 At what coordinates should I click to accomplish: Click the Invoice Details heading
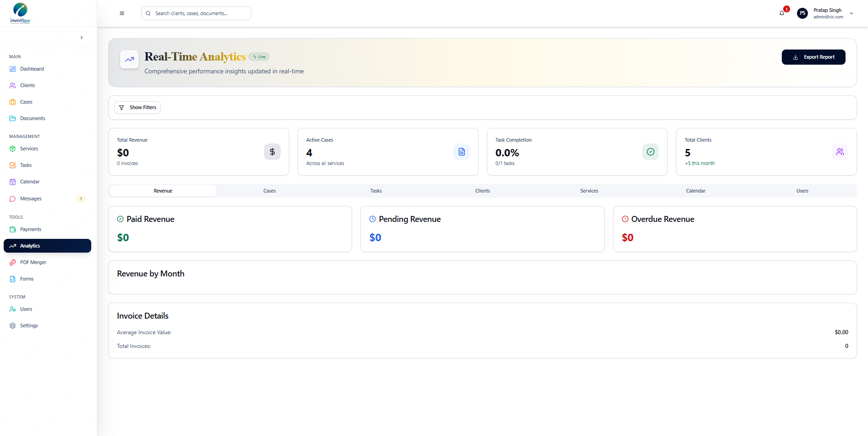pos(143,316)
